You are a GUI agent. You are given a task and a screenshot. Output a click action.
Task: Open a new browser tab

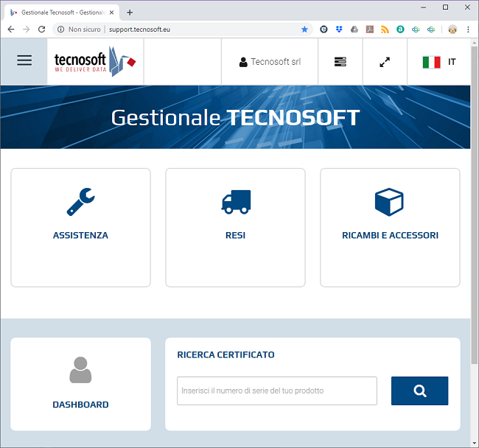click(130, 13)
